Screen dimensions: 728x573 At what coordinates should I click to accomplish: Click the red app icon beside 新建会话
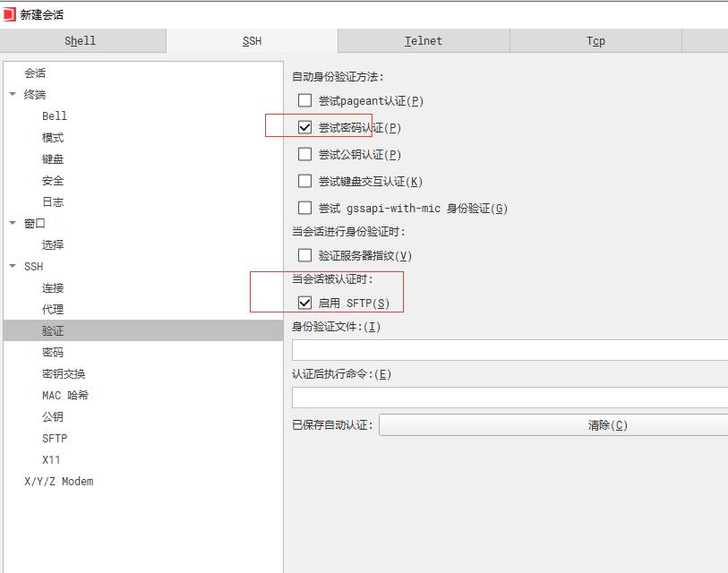[x=9, y=14]
